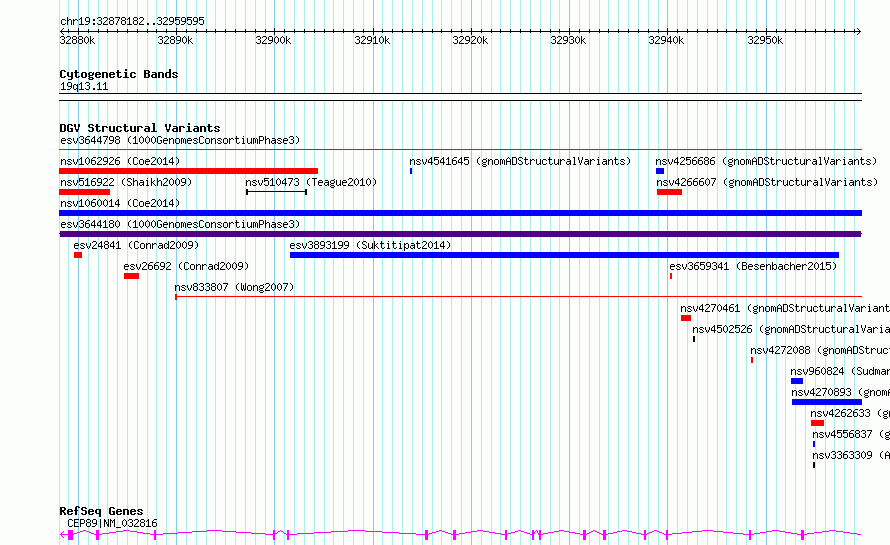Viewport: 890px width, 545px height.
Task: Click the DGV Structural Variants track title
Action: tap(140, 128)
